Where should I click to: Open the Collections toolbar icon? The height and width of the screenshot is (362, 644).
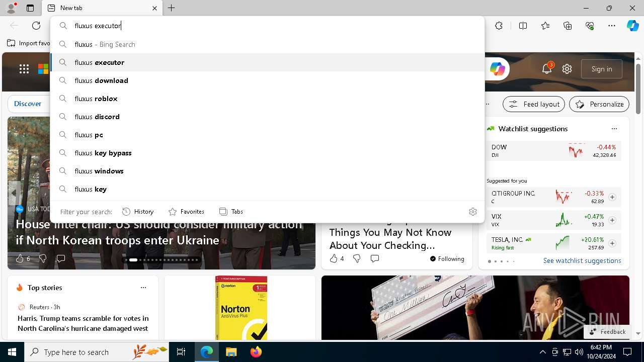568,26
